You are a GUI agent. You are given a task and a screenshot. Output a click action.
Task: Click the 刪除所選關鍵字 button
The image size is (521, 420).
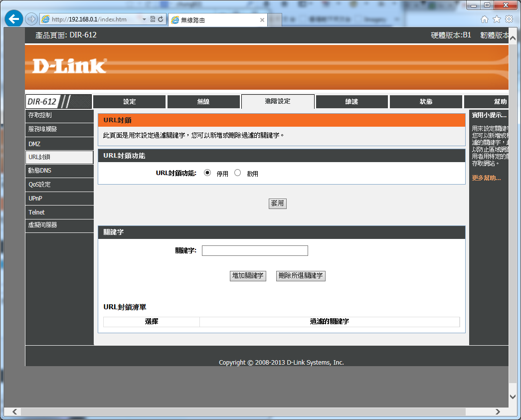[x=301, y=276]
